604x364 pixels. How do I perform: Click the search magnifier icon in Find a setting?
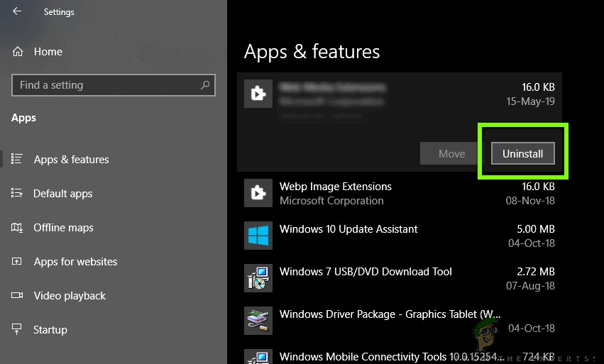(x=205, y=84)
